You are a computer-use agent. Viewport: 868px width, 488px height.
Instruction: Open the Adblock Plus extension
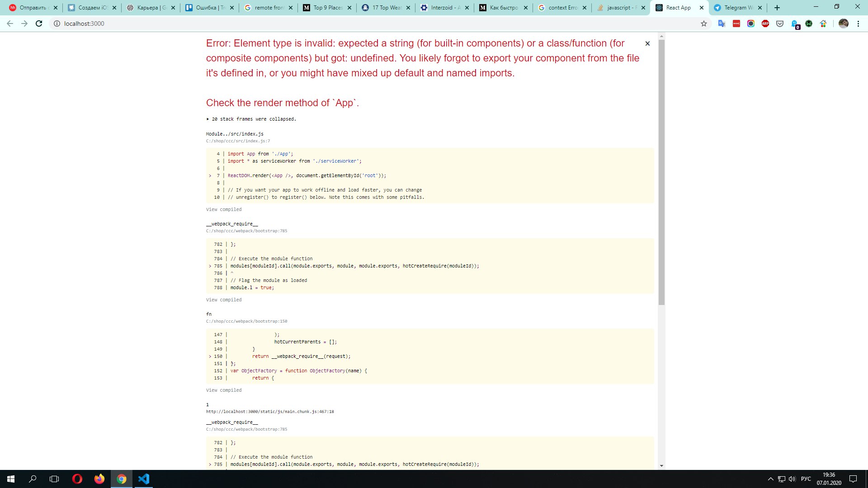coord(765,23)
